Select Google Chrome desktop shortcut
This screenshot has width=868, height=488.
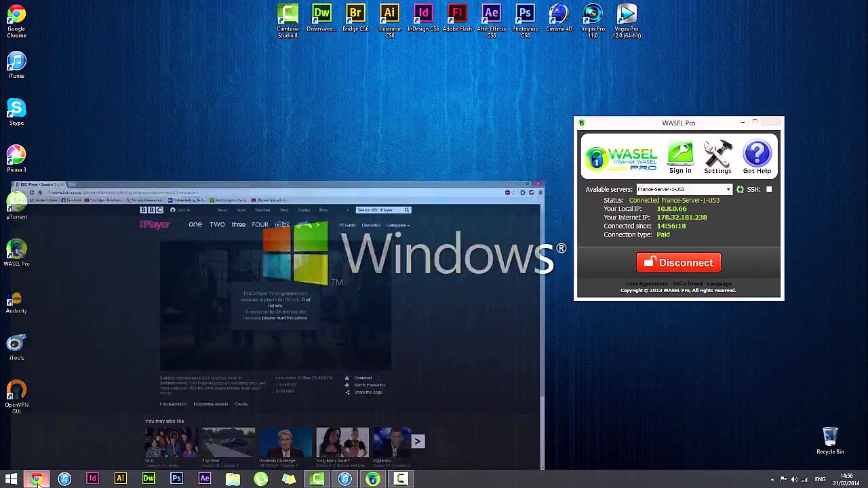16,21
